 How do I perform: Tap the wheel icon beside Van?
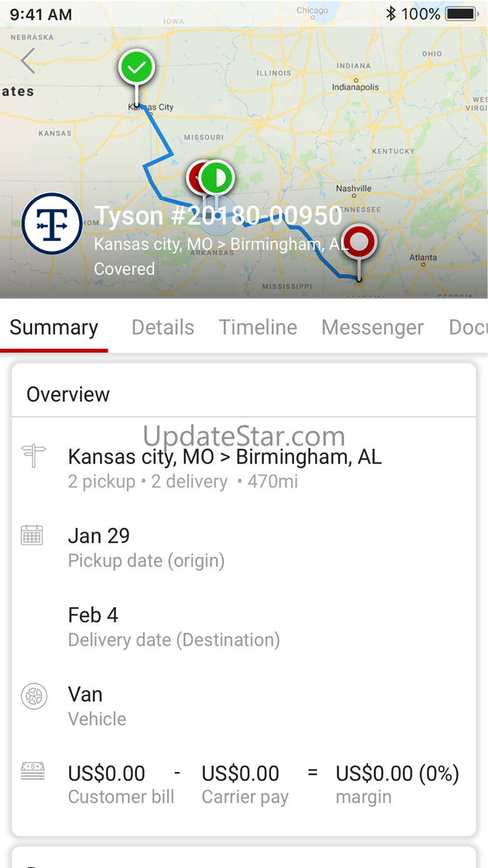click(x=34, y=696)
